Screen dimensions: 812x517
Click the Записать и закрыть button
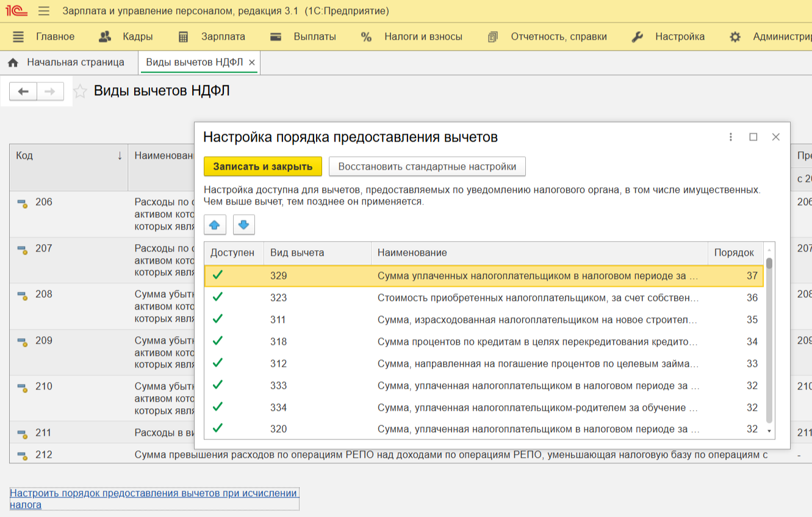[x=262, y=167]
